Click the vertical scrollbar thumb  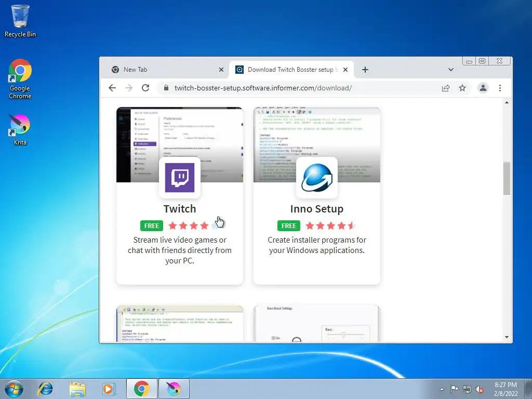(507, 179)
